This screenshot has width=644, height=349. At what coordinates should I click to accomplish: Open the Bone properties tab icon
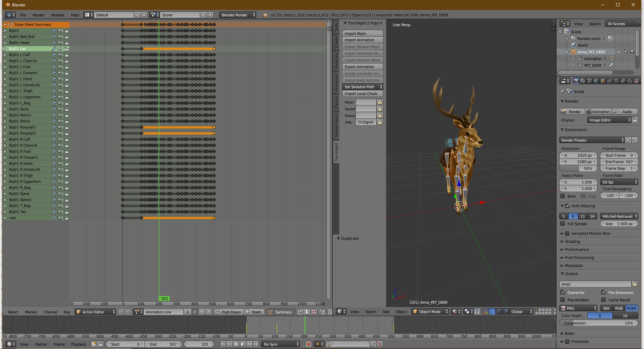coord(623,81)
